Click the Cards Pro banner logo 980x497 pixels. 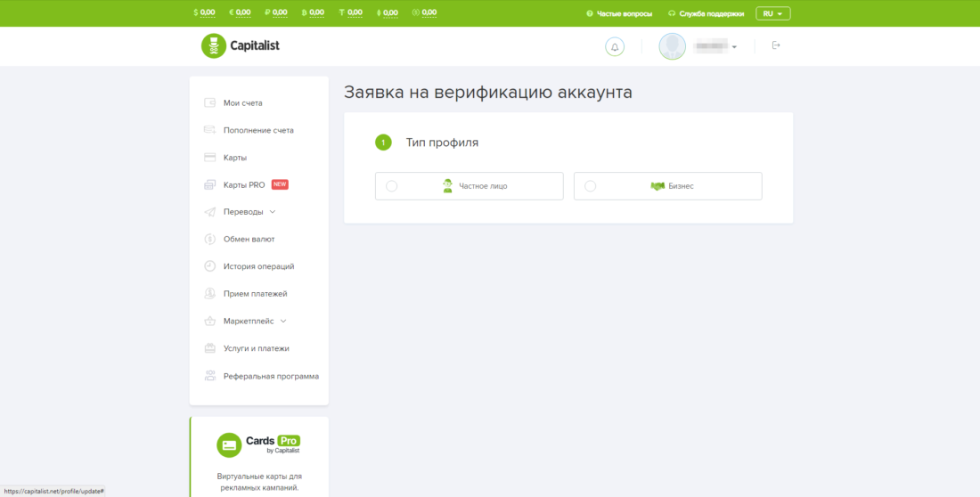coord(258,444)
